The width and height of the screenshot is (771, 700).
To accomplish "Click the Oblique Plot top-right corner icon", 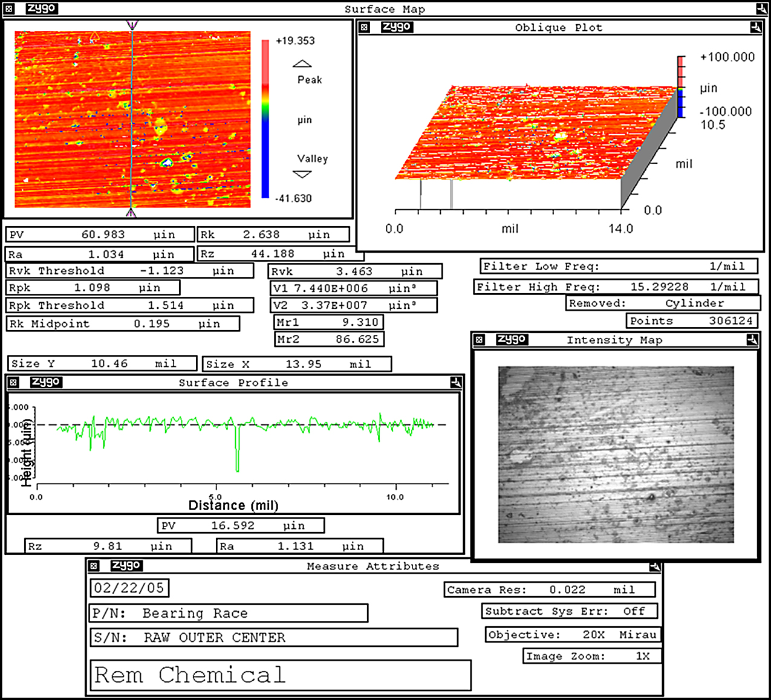I will click(755, 27).
